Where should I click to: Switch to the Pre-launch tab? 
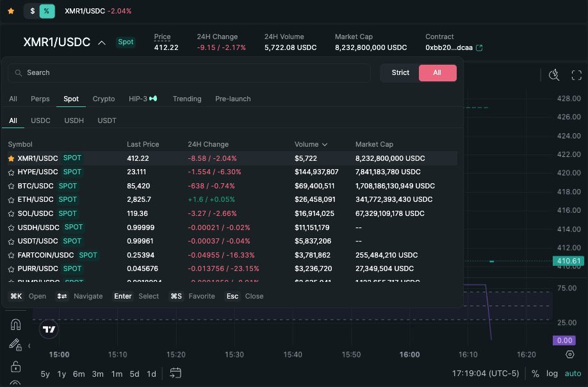coord(233,99)
